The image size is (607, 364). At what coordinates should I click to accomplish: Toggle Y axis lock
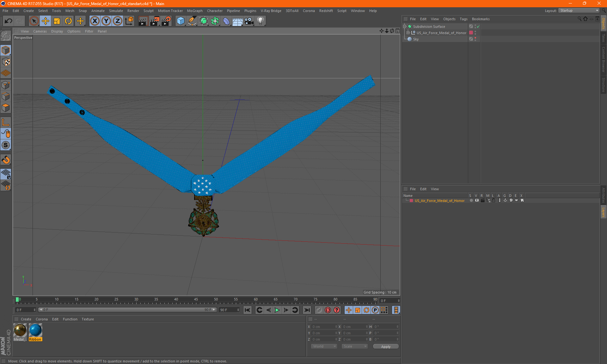pos(106,21)
